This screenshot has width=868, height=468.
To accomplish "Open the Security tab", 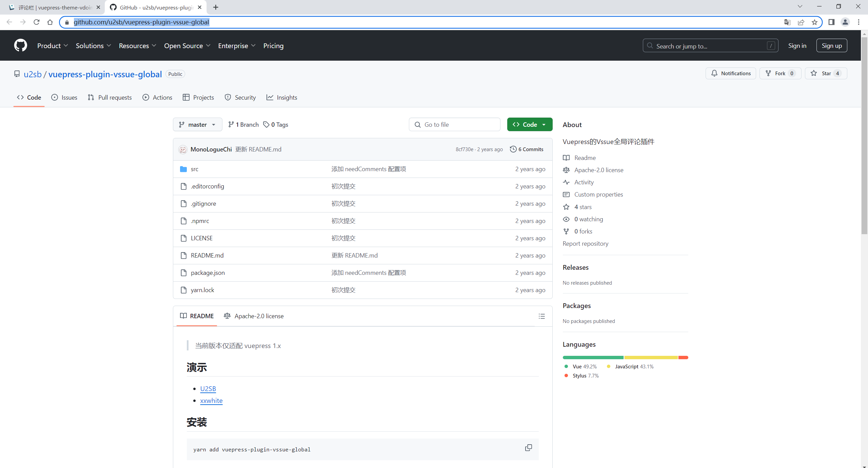I will click(x=240, y=98).
